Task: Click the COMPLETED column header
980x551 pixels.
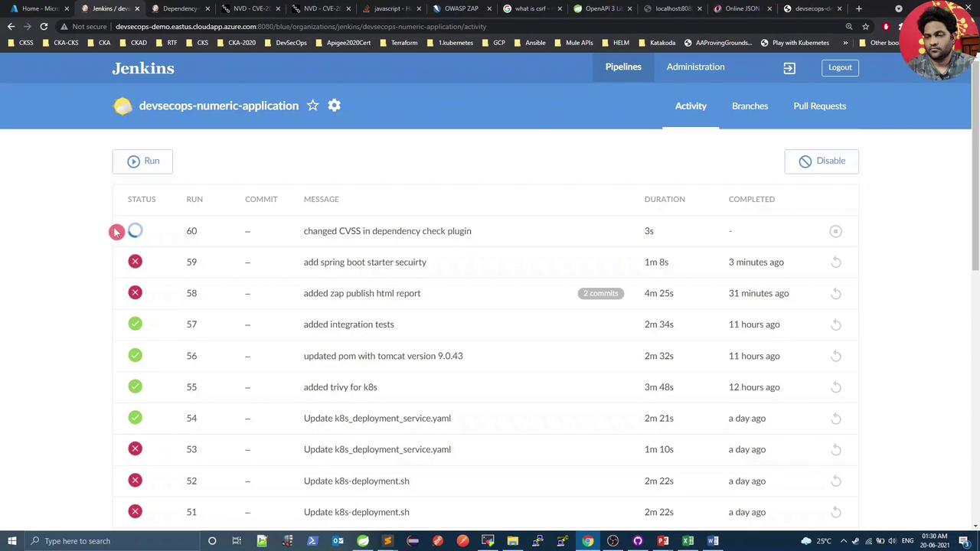Action: [752, 199]
